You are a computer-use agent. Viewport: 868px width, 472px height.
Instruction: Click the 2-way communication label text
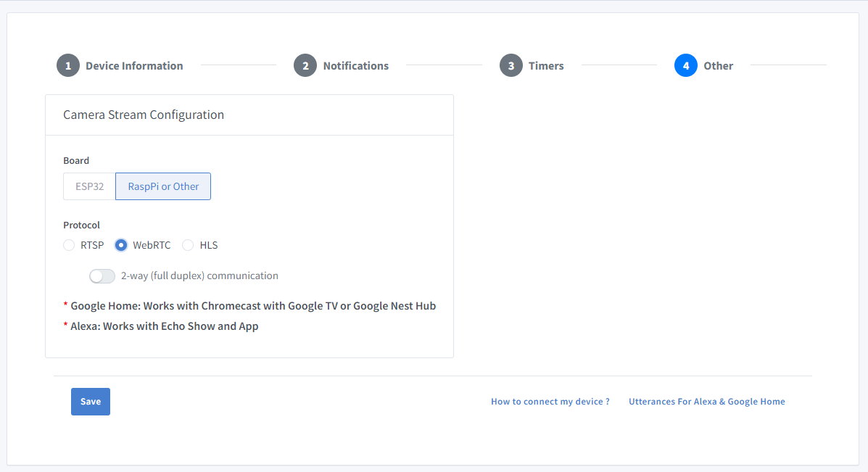tap(199, 276)
